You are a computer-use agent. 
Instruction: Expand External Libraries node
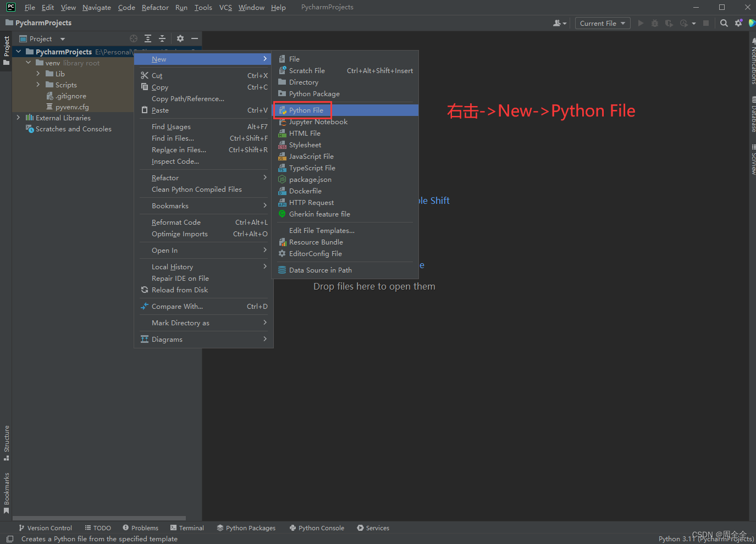(19, 118)
